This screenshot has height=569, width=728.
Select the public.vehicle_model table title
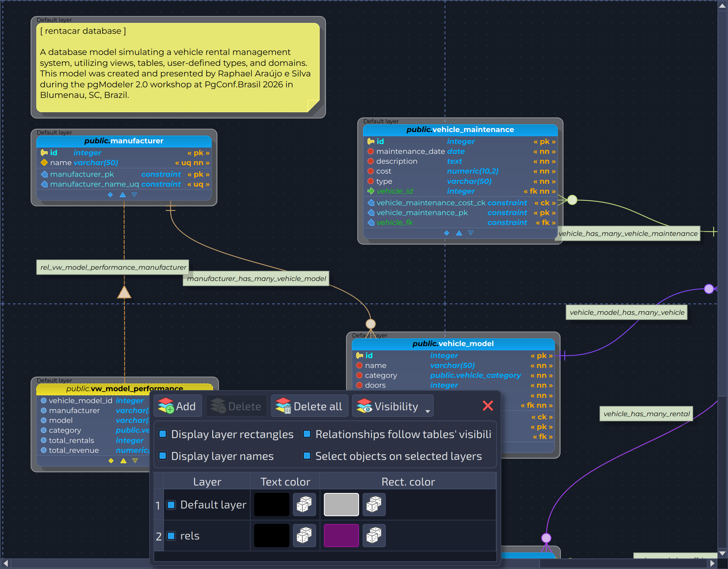pyautogui.click(x=453, y=344)
